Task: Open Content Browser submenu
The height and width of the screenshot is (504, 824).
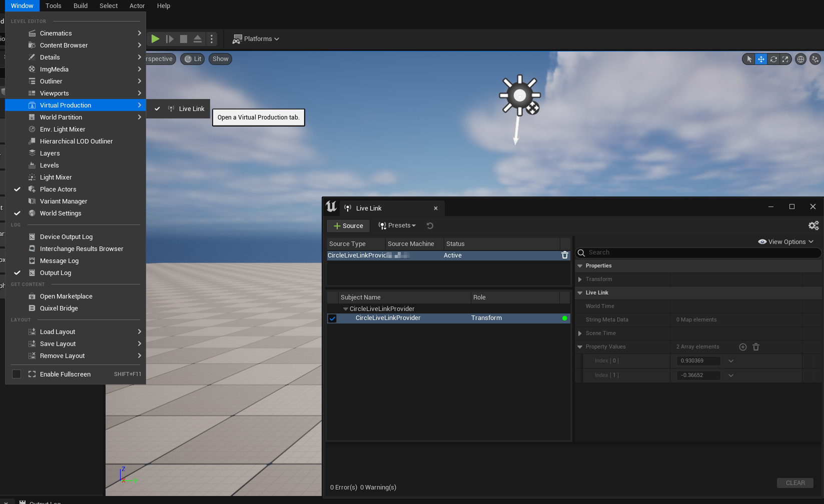Action: [x=75, y=45]
